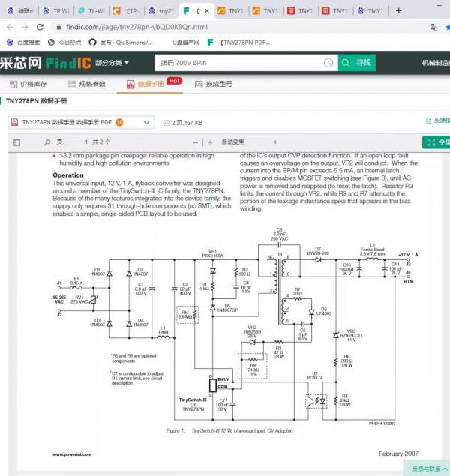Switch to the TP WI browser tab
The image size is (450, 476).
point(56,11)
